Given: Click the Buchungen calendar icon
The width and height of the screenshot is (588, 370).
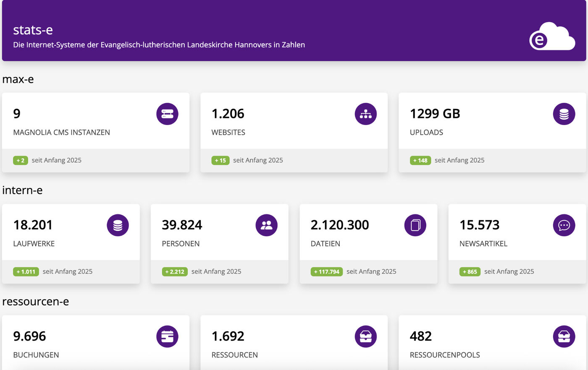Looking at the screenshot, I should [x=167, y=336].
